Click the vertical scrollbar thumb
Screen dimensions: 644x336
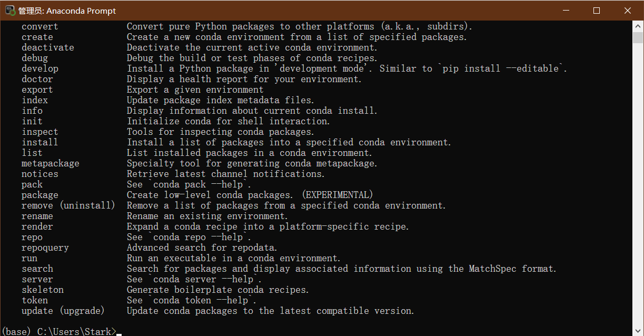coord(638,38)
